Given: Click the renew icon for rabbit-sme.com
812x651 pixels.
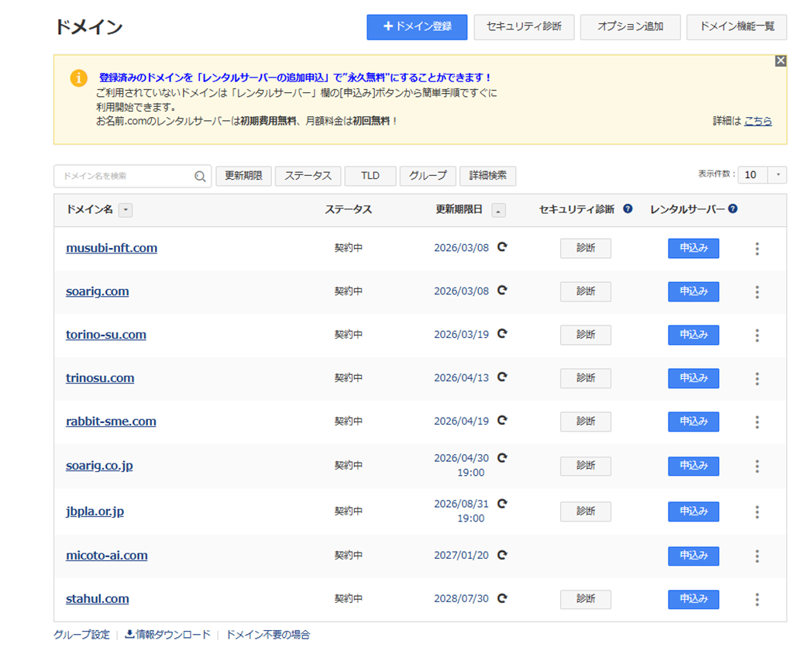Looking at the screenshot, I should click(x=502, y=420).
